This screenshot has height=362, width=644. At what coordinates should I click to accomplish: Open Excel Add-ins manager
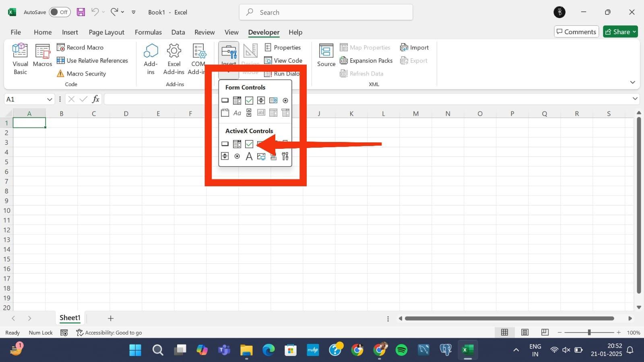[174, 59]
